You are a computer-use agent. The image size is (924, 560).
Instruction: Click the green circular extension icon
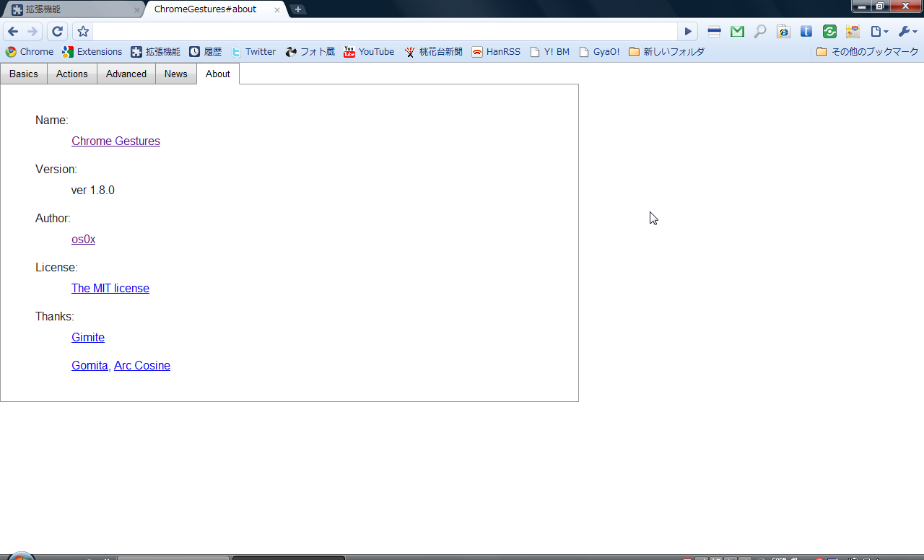pyautogui.click(x=829, y=32)
